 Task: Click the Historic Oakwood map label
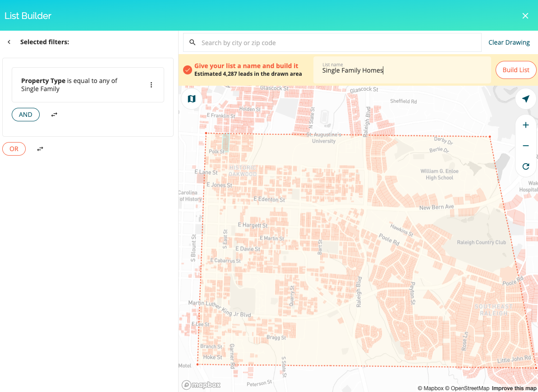point(243,171)
